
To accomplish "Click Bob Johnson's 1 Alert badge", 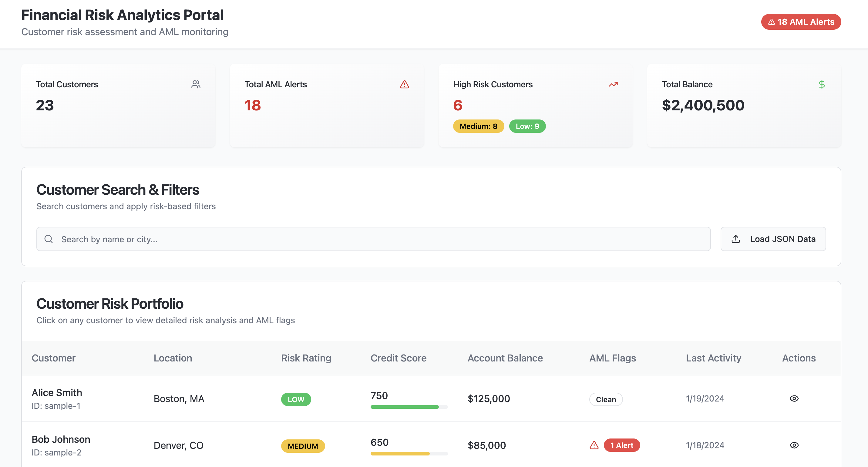I will click(x=622, y=445).
